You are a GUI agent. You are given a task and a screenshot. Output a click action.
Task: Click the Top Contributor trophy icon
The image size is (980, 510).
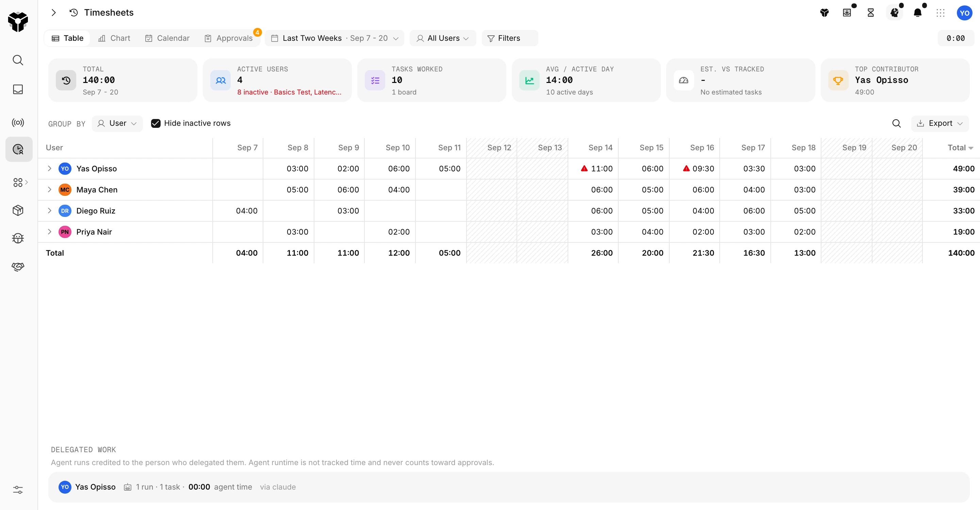click(838, 80)
